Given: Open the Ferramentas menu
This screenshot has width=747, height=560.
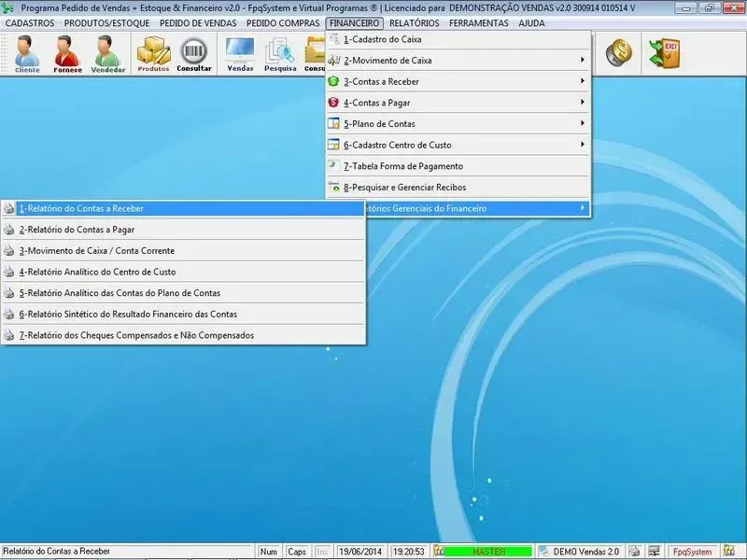Looking at the screenshot, I should (478, 22).
